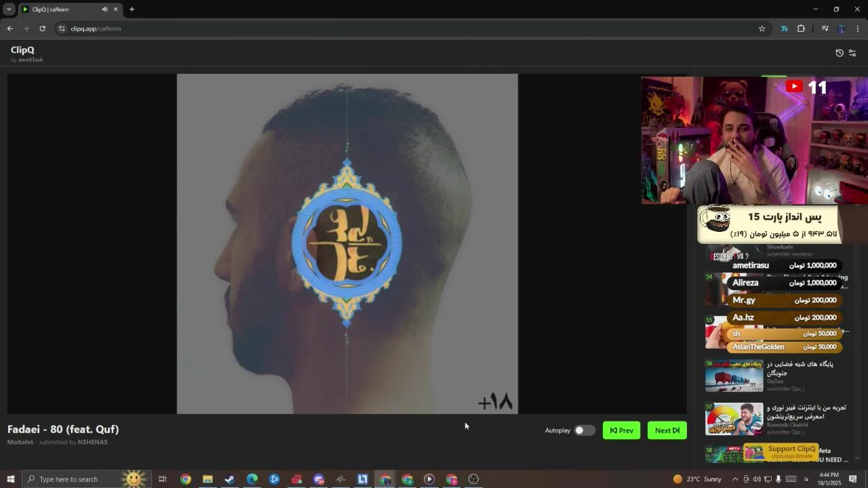
Task: Mute the ClipQ tab audio icon
Action: tap(104, 9)
